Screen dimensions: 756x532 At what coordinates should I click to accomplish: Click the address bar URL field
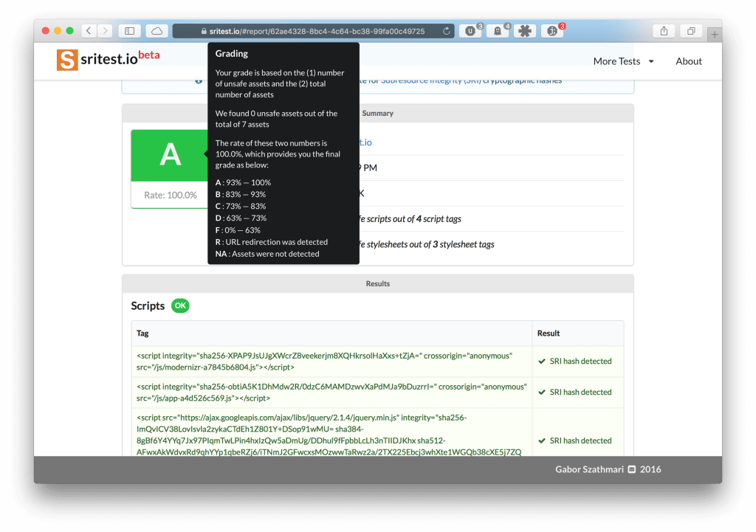tap(313, 31)
